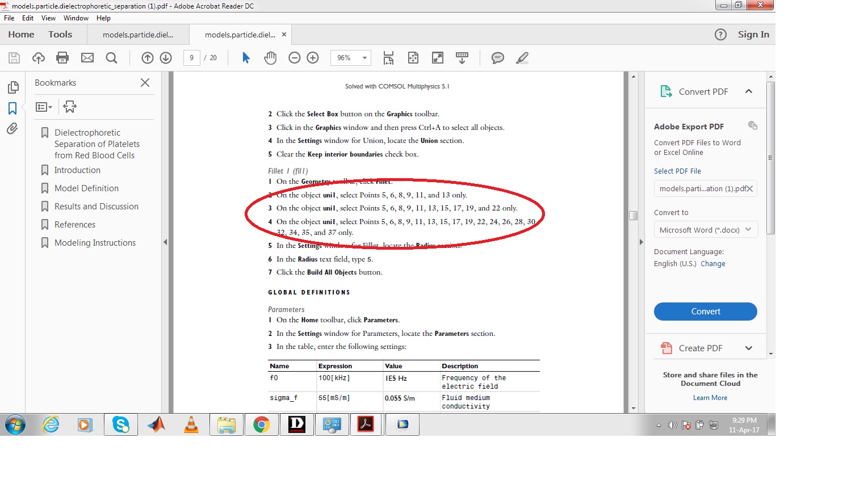Screen dimensions: 868x488
Task: Open the Attachments paperclip panel
Action: [12, 129]
